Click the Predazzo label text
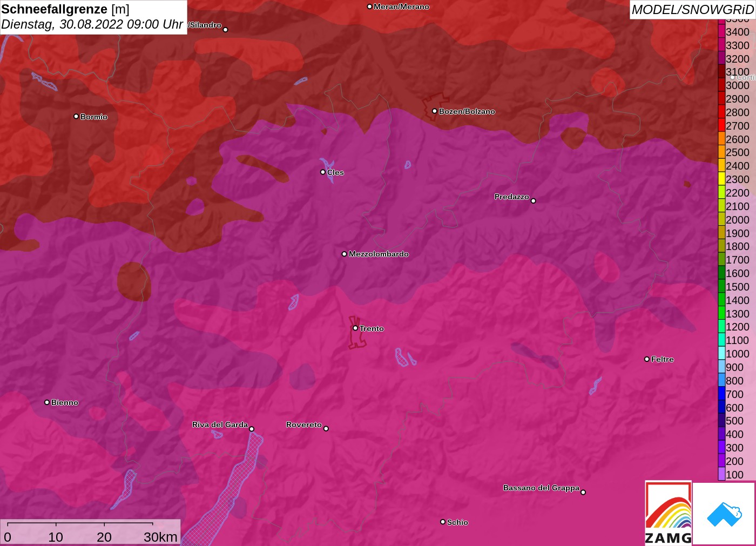Viewport: 756px width, 546px height. pos(511,197)
